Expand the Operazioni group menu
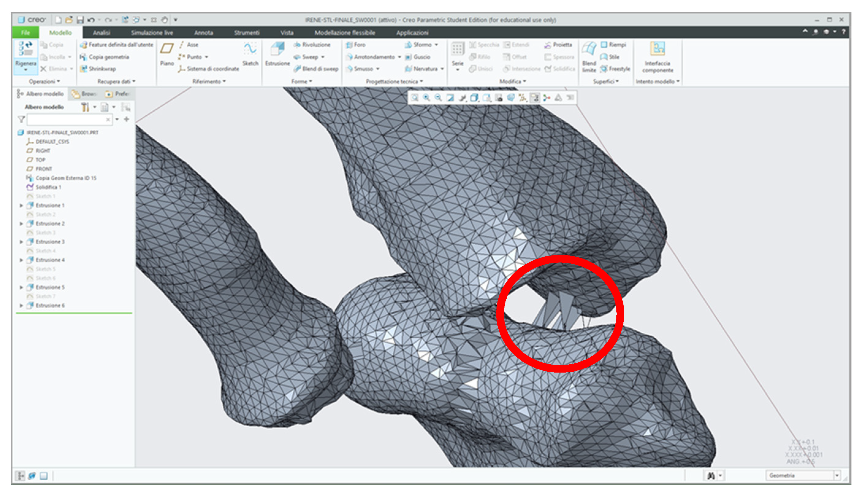The image size is (868, 498). point(44,81)
